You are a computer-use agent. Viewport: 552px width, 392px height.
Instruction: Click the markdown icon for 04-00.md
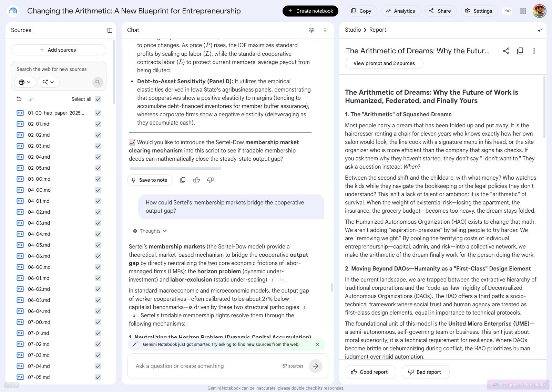[20, 190]
